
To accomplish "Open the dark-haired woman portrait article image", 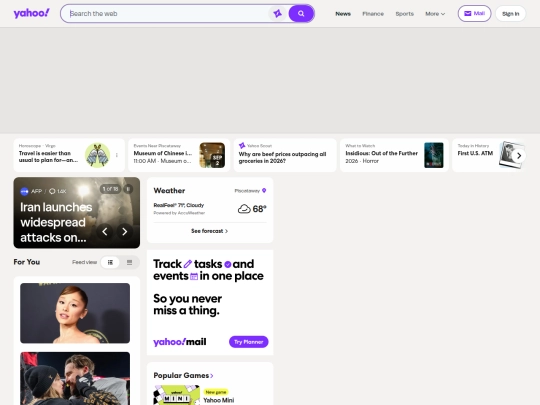I will point(75,313).
